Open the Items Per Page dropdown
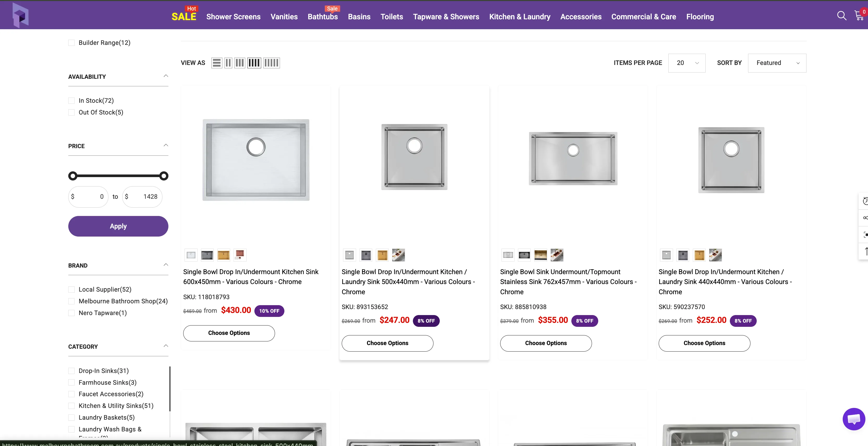Screen dimensions: 868x446 coord(687,63)
